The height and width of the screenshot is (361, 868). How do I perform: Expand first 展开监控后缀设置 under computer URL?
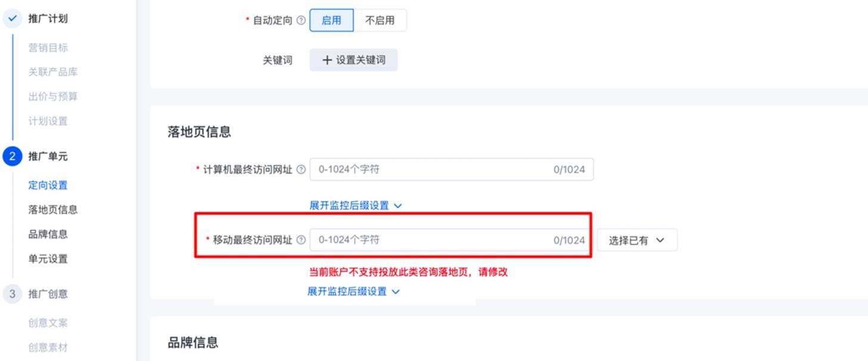(355, 205)
